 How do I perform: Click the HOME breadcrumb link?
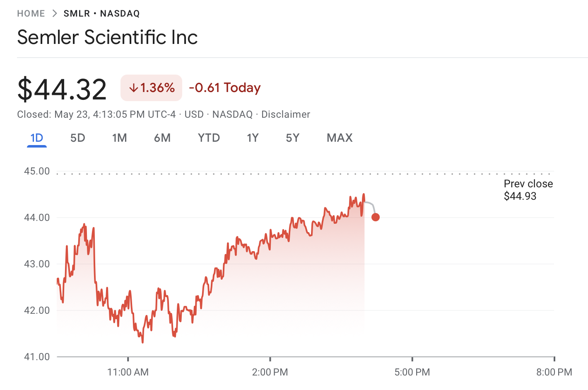click(x=31, y=14)
